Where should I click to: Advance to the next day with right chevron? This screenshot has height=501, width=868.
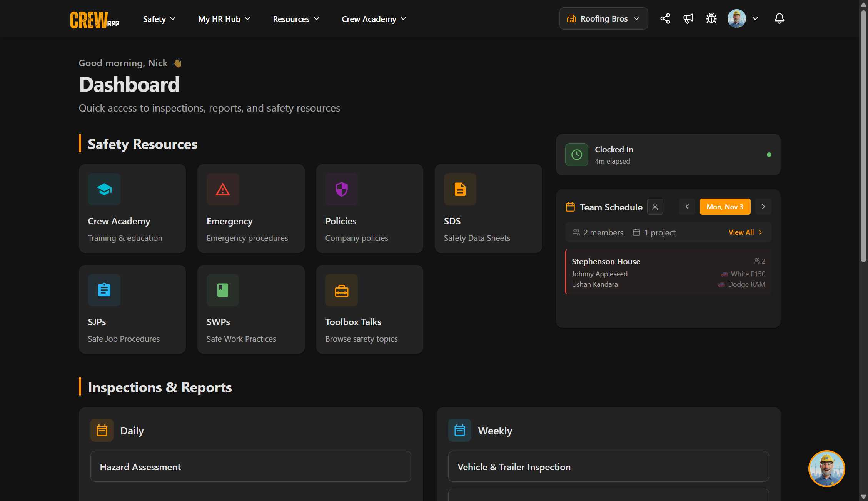tap(763, 207)
